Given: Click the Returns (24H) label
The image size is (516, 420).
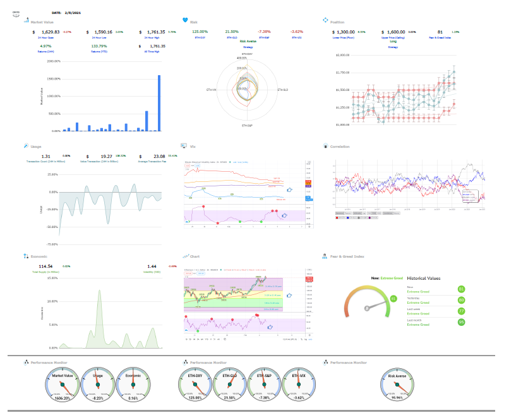Looking at the screenshot, I should tap(45, 52).
